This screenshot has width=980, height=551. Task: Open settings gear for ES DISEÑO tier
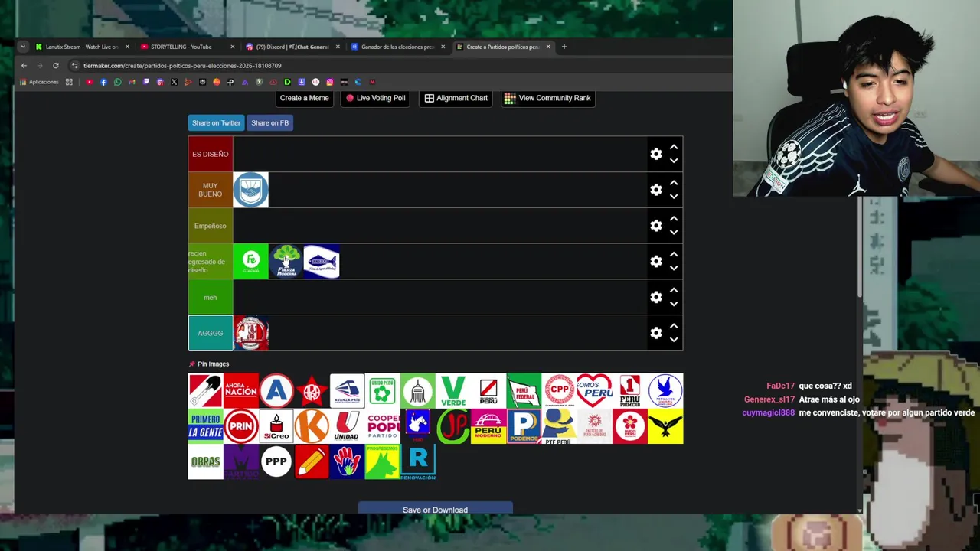[x=656, y=154]
